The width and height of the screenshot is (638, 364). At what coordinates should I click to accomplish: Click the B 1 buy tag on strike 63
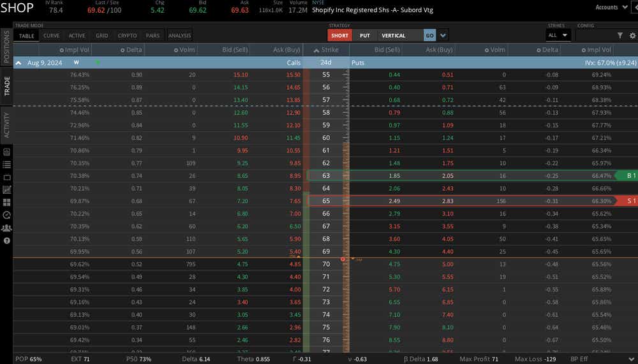627,176
